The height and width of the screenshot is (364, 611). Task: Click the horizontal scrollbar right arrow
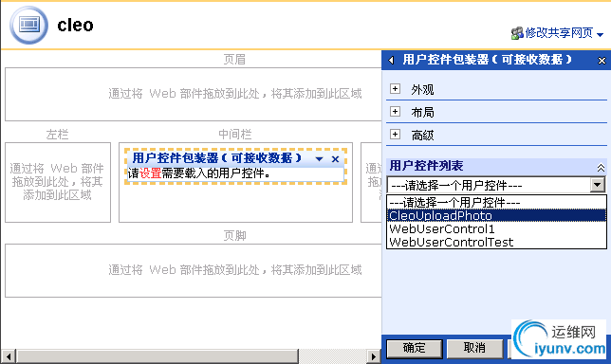(x=374, y=356)
